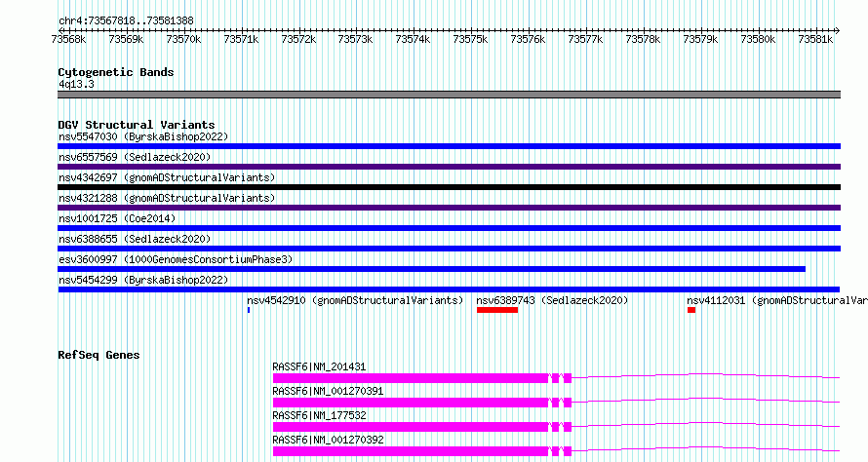
Task: Click the 73573k ruler position
Action: coord(355,39)
